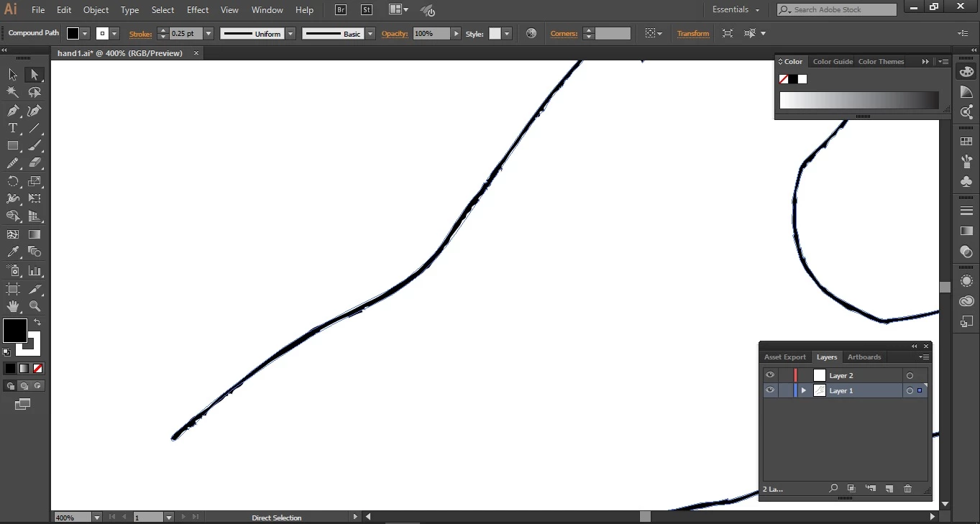Open the Effect menu
980x524 pixels.
198,10
